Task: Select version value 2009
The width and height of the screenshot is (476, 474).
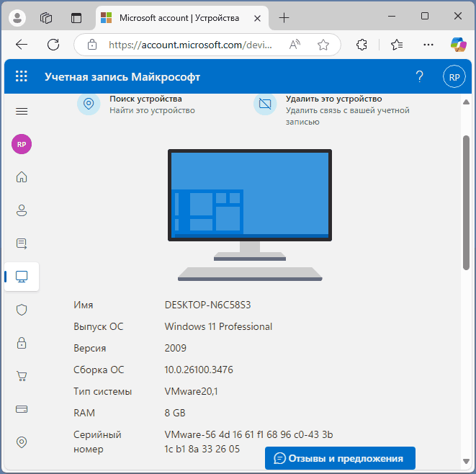Action: (x=176, y=348)
